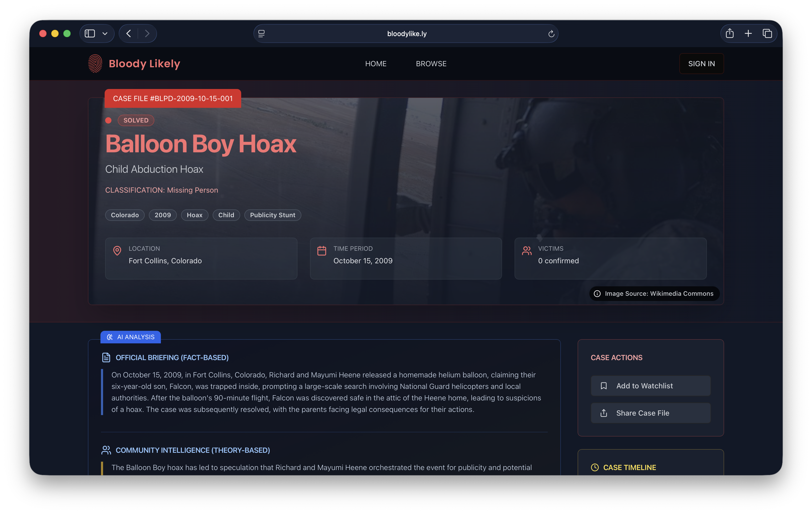The height and width of the screenshot is (514, 812).
Task: Go back with the back arrow
Action: 128,33
